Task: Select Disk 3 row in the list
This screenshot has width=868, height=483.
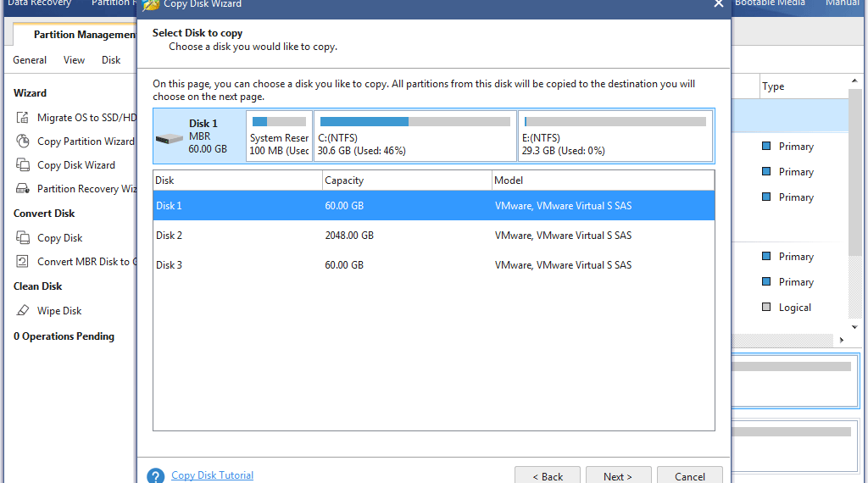Action: 434,265
